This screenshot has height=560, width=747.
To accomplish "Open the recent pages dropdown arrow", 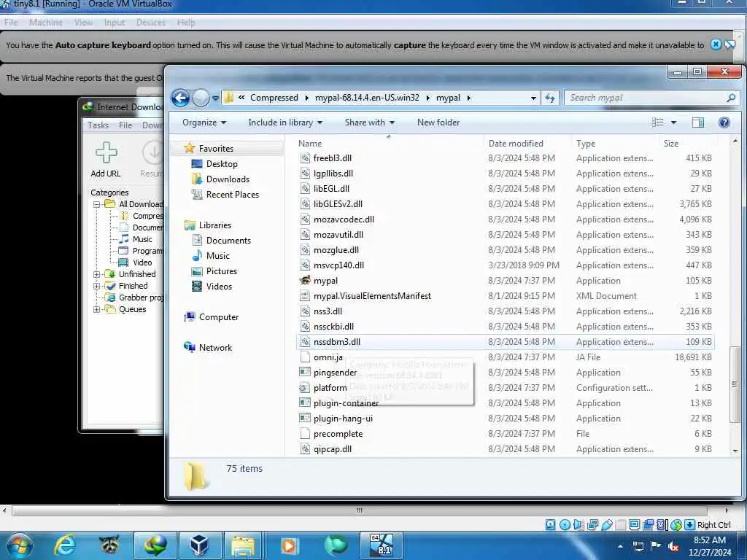I will (215, 98).
